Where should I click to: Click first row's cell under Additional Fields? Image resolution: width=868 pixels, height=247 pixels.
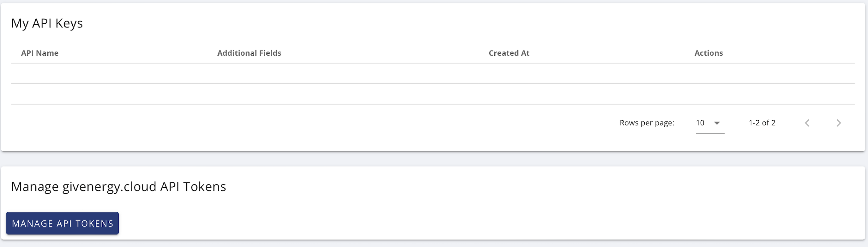(x=348, y=74)
